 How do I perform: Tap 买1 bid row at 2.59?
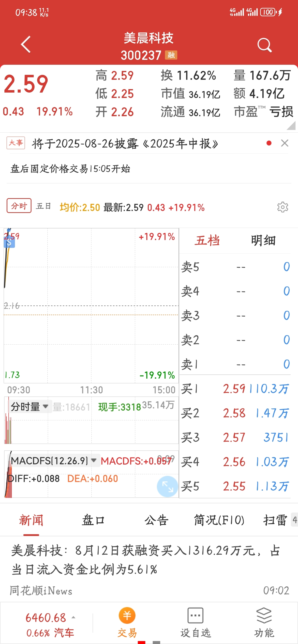pos(235,389)
